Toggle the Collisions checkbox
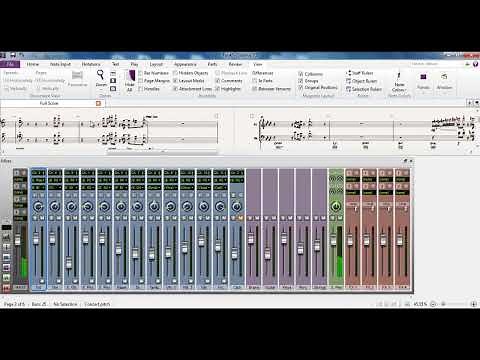Viewport: 480px width, 360px height. [x=301, y=74]
